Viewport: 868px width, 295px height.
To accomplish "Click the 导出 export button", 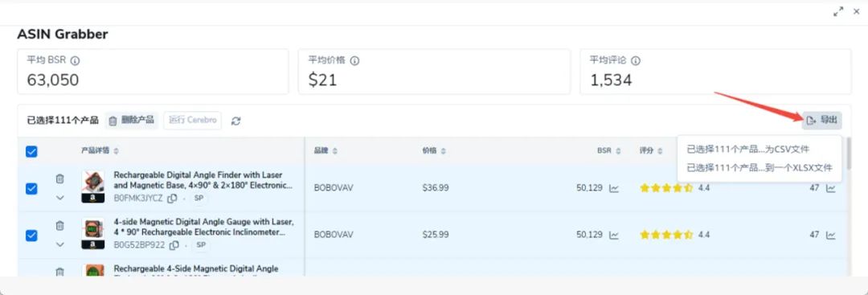I will [822, 120].
